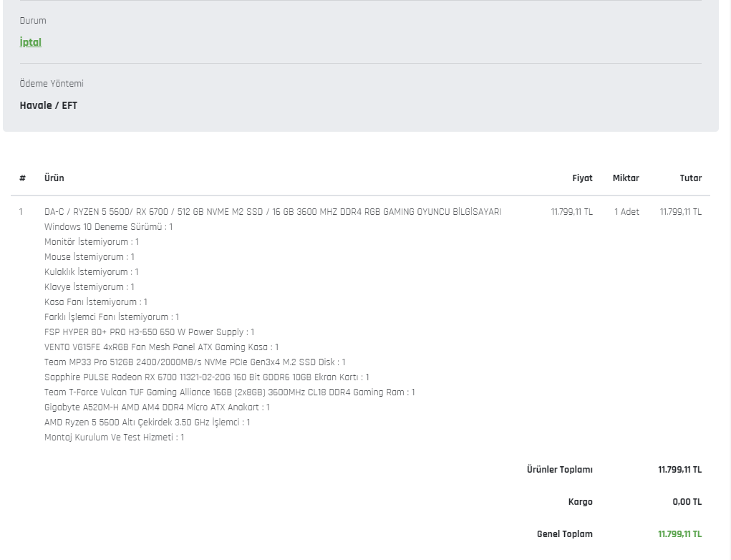Select the Klavye İstemiyorum line
The height and width of the screenshot is (560, 731).
coord(89,286)
